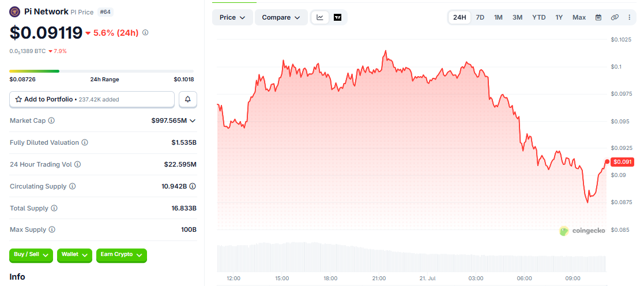Screen dimensions: 644x286
Task: Select the 3M time range tab
Action: coord(517,17)
